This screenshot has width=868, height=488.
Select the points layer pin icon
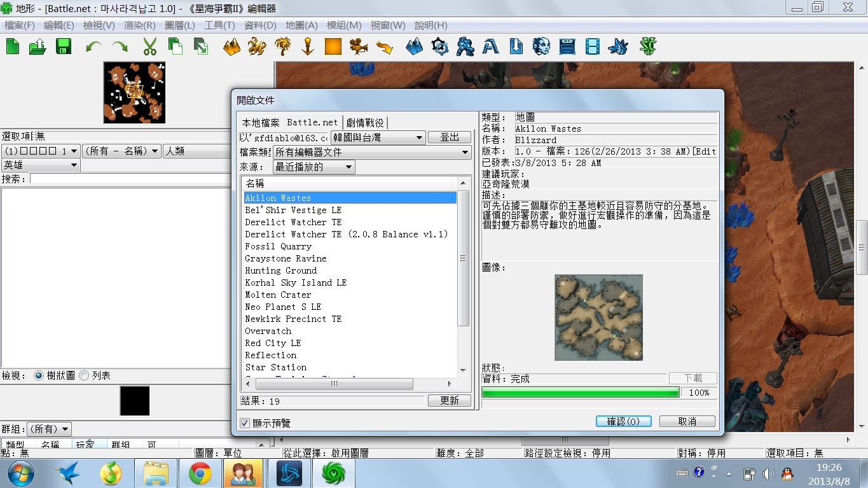(x=308, y=46)
